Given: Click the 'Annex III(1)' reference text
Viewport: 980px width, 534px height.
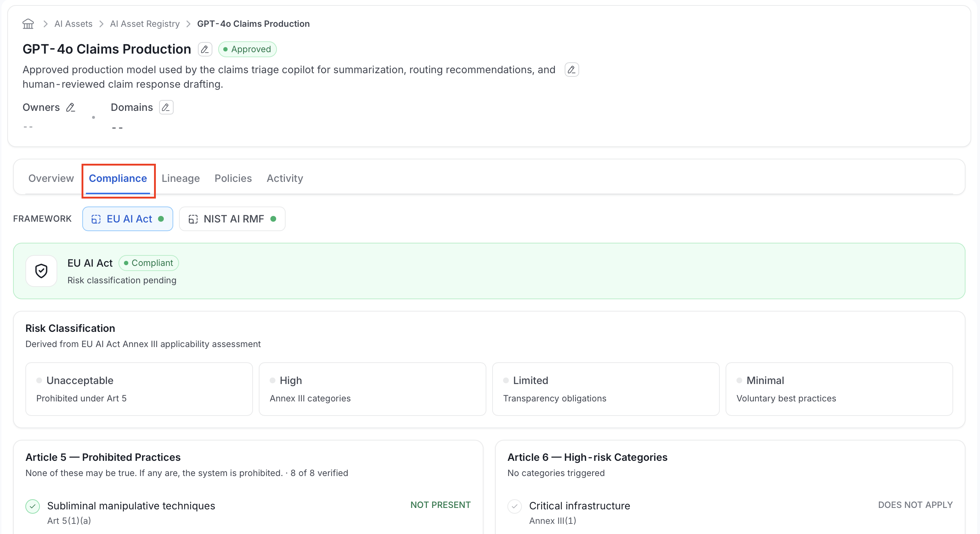Looking at the screenshot, I should point(553,521).
